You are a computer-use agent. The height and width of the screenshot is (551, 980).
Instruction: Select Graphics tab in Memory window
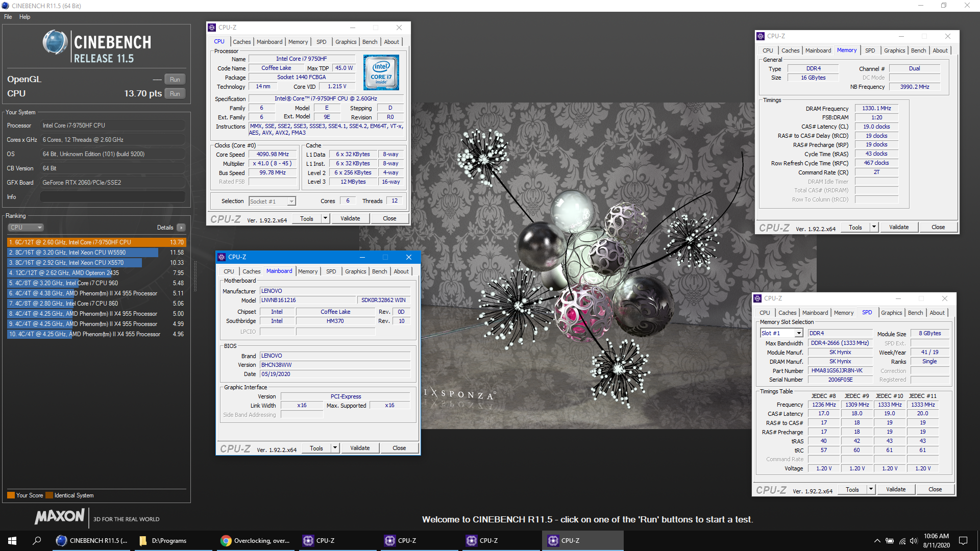(894, 51)
